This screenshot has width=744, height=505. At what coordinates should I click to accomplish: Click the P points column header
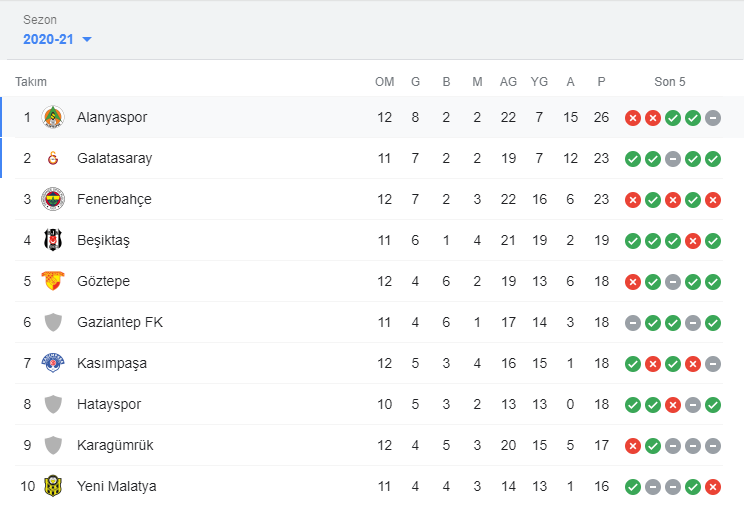(601, 82)
